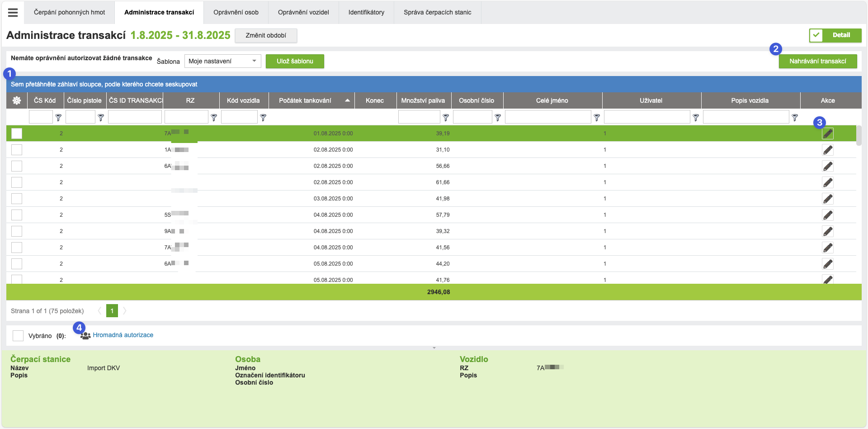Switch to the Oprávnění vozidel tab
The image size is (868, 429).
click(303, 12)
